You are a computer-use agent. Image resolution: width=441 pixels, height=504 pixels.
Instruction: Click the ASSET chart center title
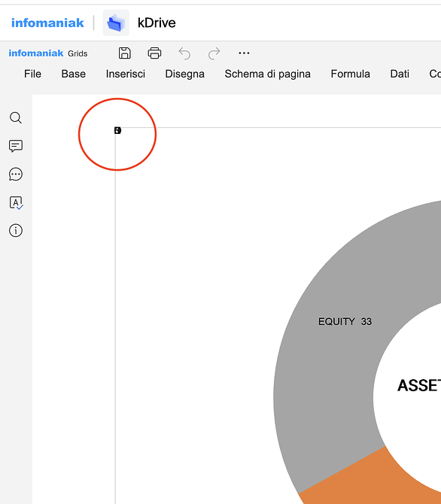point(419,385)
